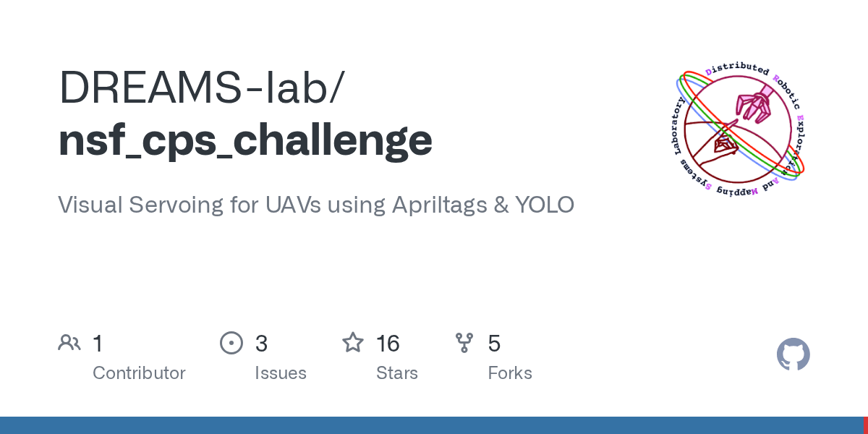Click the contributor count number 1

pos(98,344)
